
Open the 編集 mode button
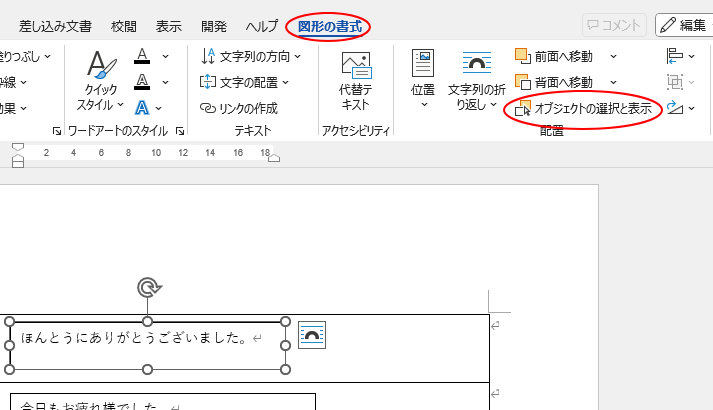685,25
